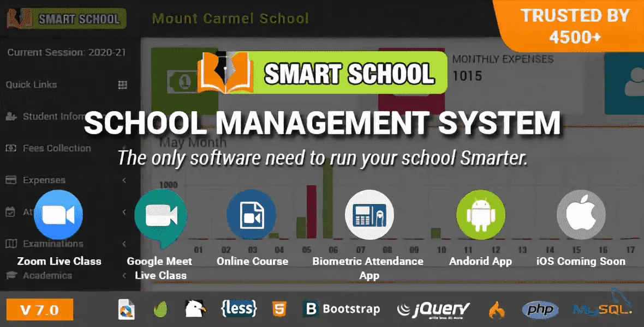The height and width of the screenshot is (327, 644).
Task: Click the green leaf logo in footer
Action: pyautogui.click(x=160, y=309)
